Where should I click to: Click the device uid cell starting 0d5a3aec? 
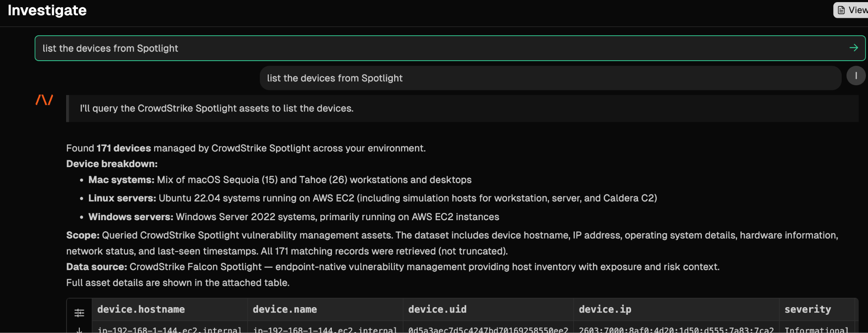(x=488, y=330)
